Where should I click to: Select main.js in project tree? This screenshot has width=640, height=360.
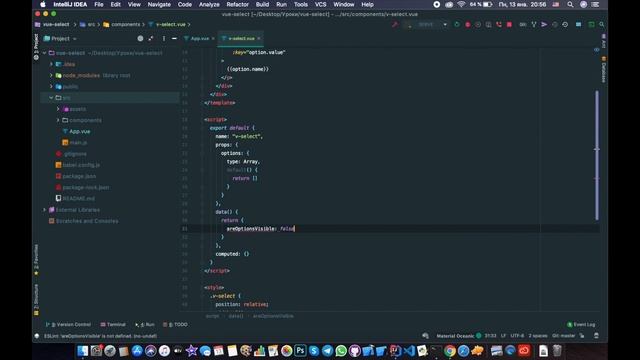[x=78, y=142]
